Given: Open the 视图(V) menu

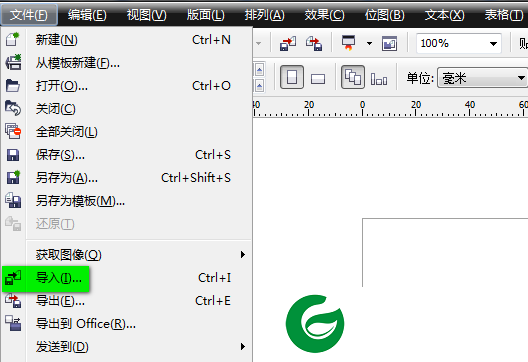Looking at the screenshot, I should click(146, 15).
